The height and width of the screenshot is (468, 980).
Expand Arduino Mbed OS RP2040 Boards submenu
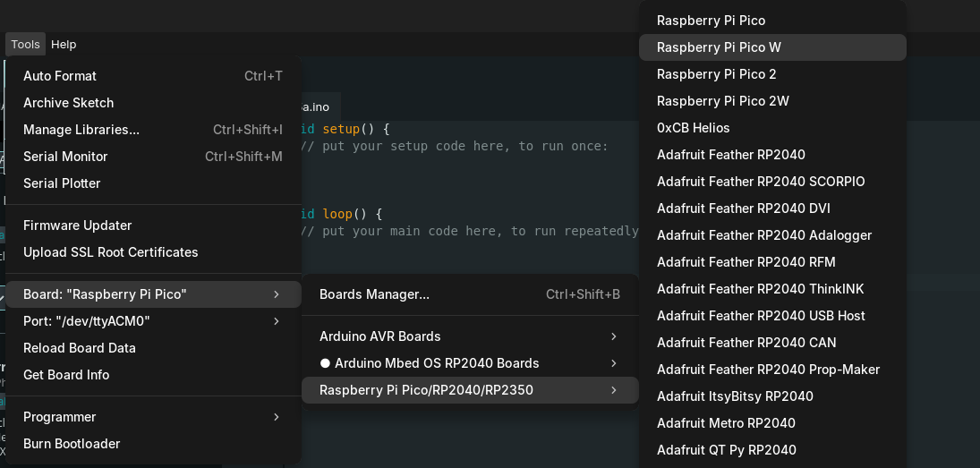470,363
